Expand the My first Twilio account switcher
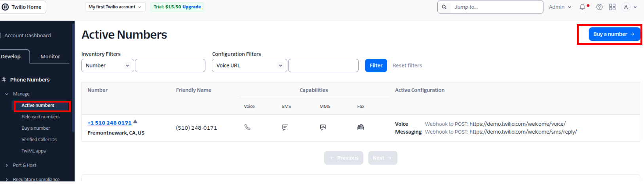644x188 pixels. (x=115, y=7)
